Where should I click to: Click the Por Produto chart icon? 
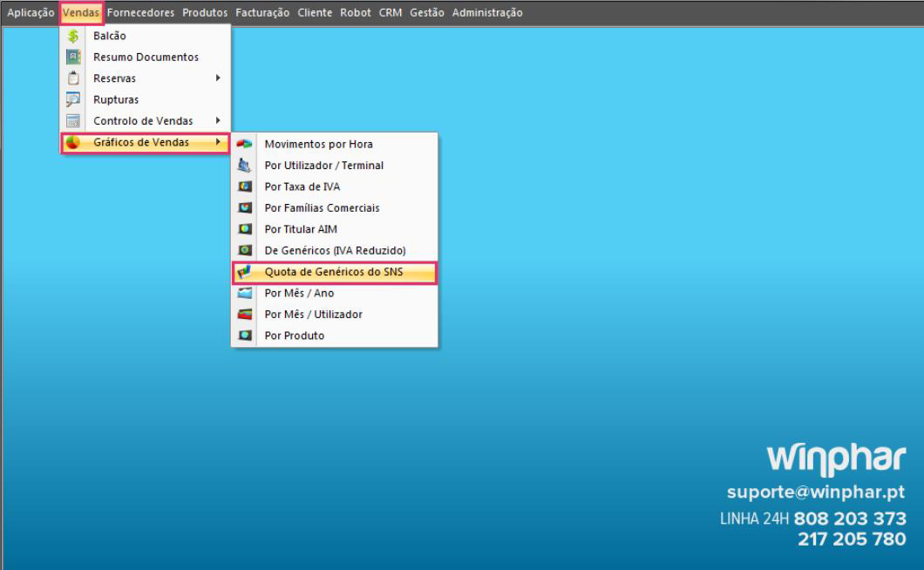(245, 336)
